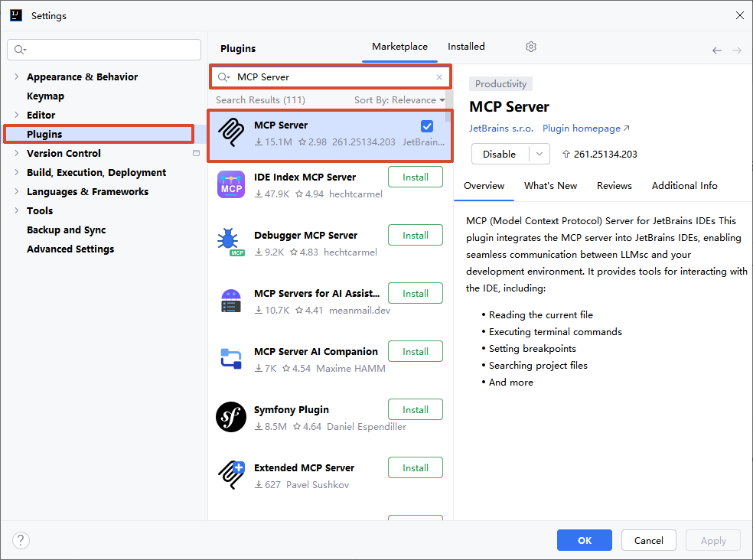The height and width of the screenshot is (560, 753).
Task: Select Backup and Sync settings
Action: pos(67,230)
